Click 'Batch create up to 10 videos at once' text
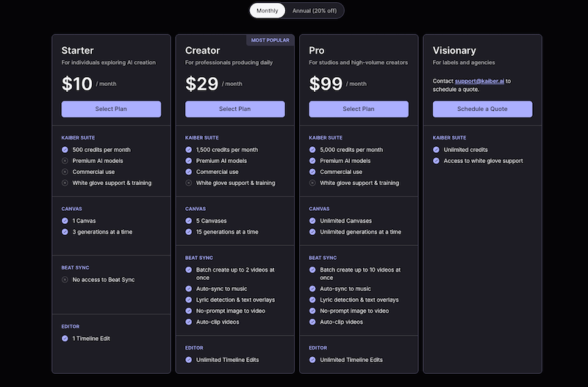 point(360,273)
